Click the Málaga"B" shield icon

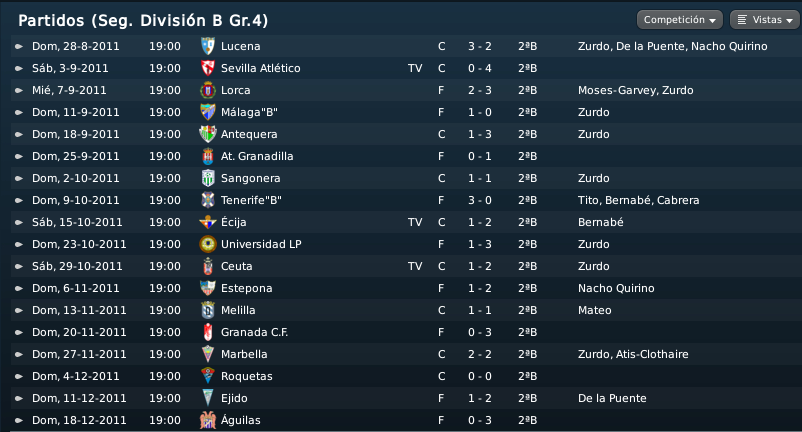click(208, 112)
